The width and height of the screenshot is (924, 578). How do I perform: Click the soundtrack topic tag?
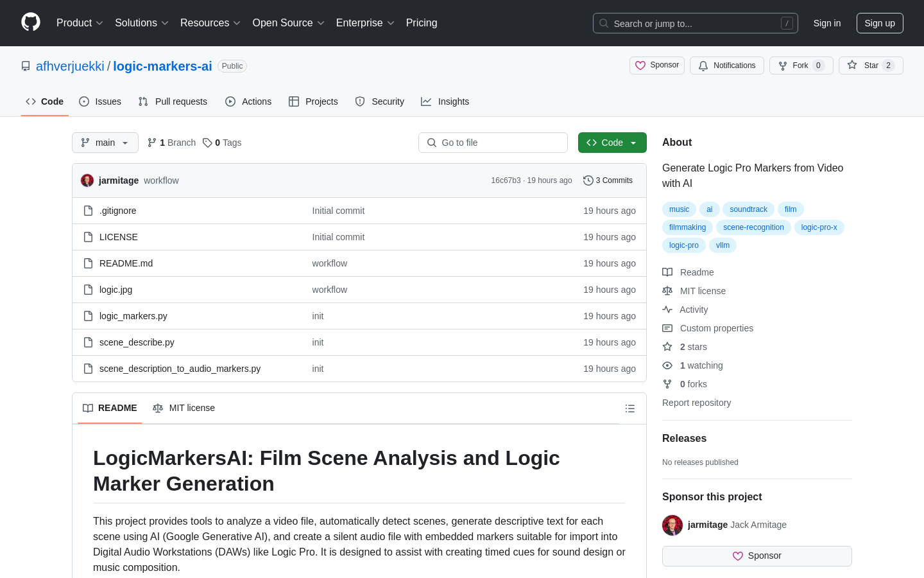pos(748,209)
